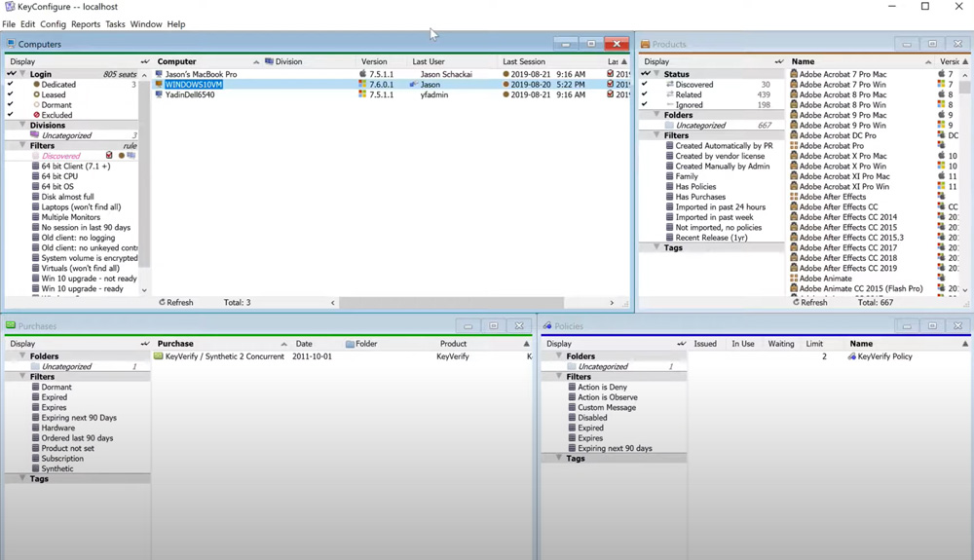Collapse the Divisions section in Computers
Viewport: 974px width, 560px height.
pyautogui.click(x=23, y=125)
